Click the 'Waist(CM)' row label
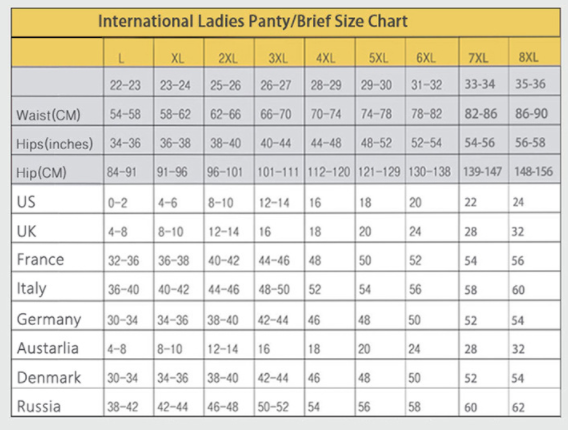Screen dimensions: 568x430 tap(48, 115)
